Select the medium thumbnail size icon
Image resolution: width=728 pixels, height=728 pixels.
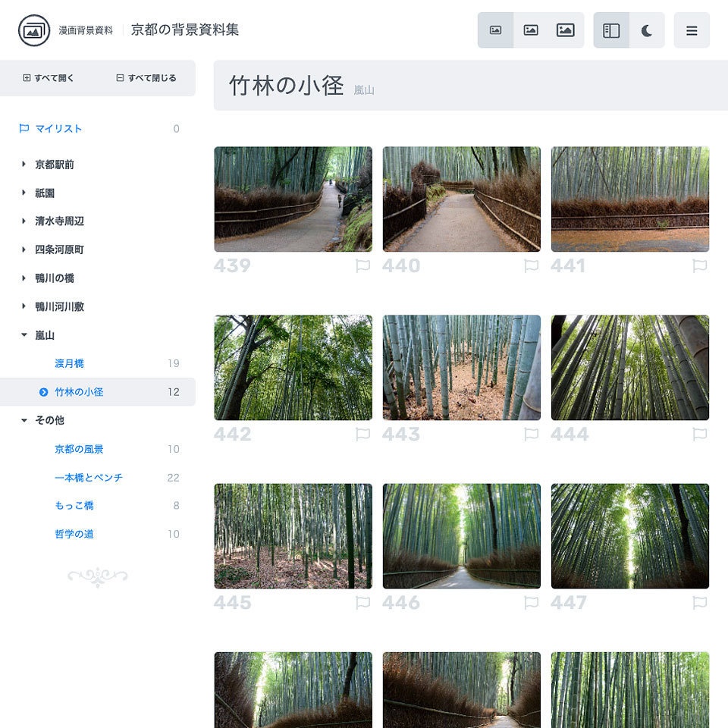(531, 30)
